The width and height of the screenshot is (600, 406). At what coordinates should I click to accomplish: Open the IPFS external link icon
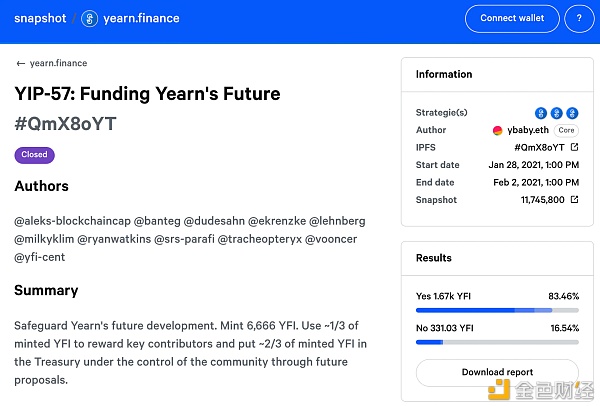point(574,147)
